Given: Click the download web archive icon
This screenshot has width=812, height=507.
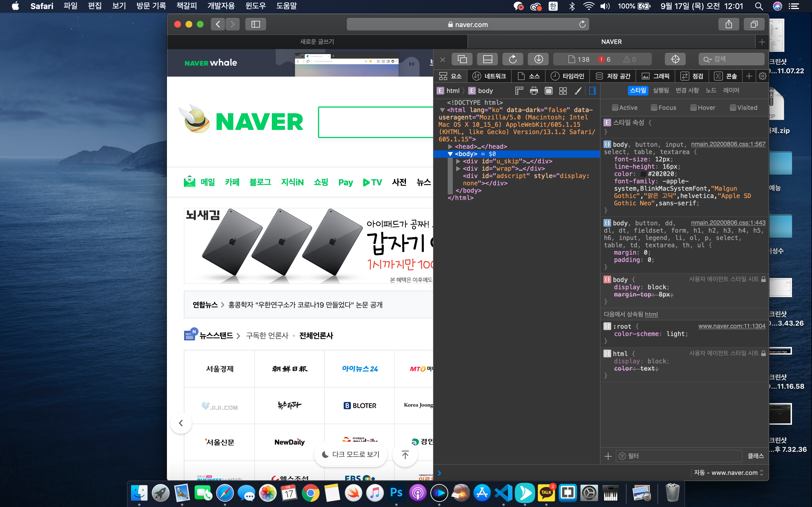Looking at the screenshot, I should pos(538,59).
